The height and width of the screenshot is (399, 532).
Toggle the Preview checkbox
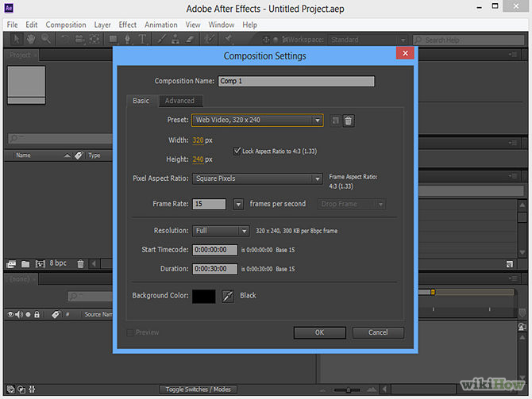[x=129, y=332]
